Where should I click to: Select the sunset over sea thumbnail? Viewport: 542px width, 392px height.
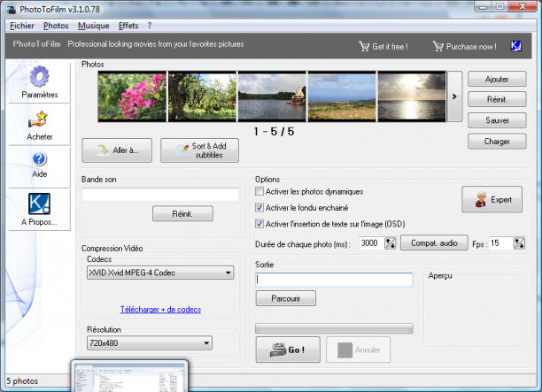pyautogui.click(x=412, y=96)
